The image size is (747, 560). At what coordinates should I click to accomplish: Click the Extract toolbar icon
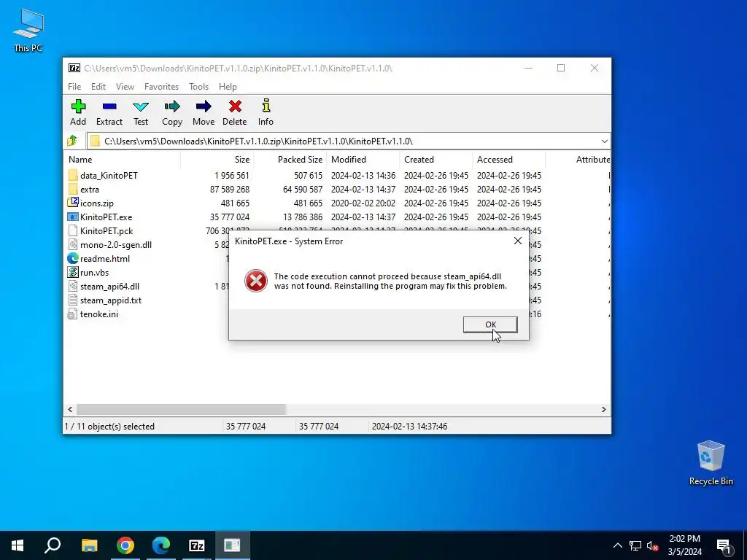pos(109,106)
